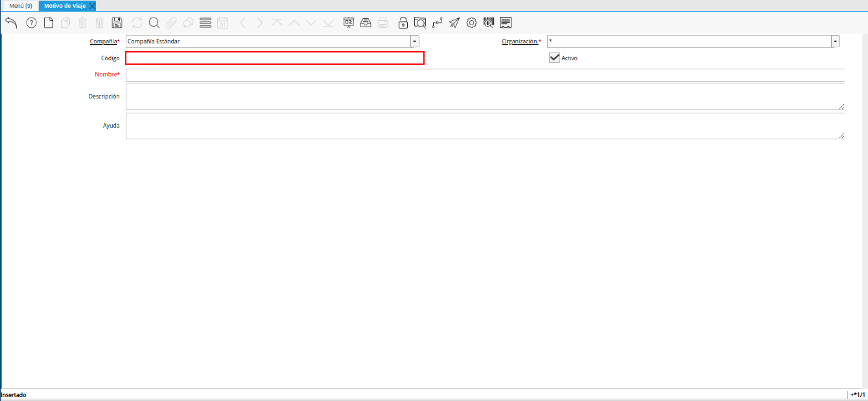Viewport: 868px width, 401px height.
Task: Open the gear Process settings icon
Action: [471, 23]
